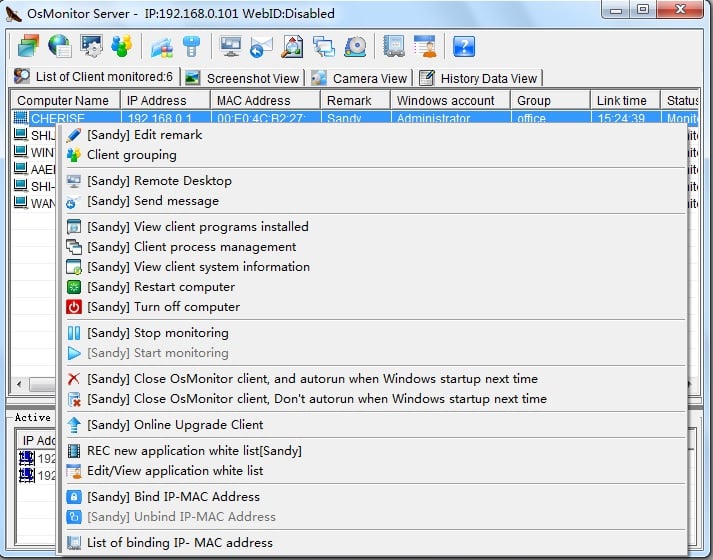Sort by MAC Address column header
Viewport: 713px width, 560px height.
[266, 100]
